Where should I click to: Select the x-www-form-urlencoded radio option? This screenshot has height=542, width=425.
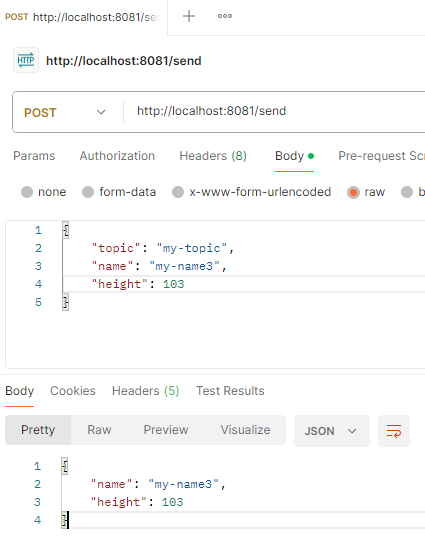pos(178,192)
